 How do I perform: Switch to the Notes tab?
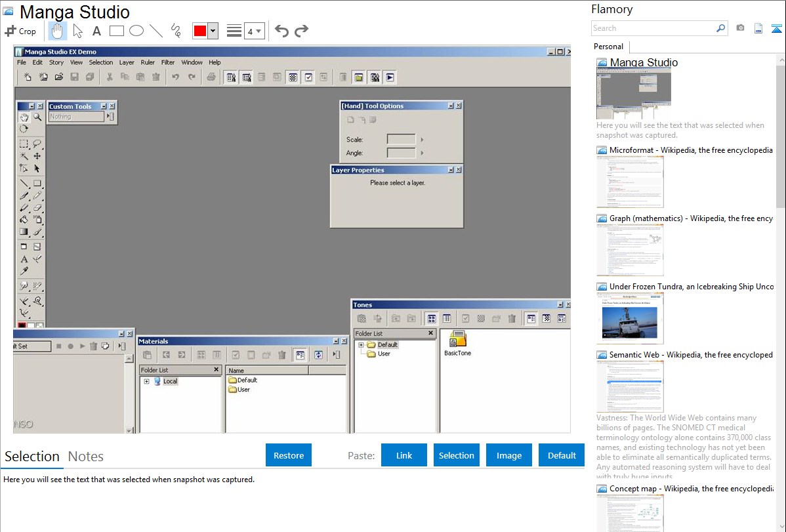point(86,457)
